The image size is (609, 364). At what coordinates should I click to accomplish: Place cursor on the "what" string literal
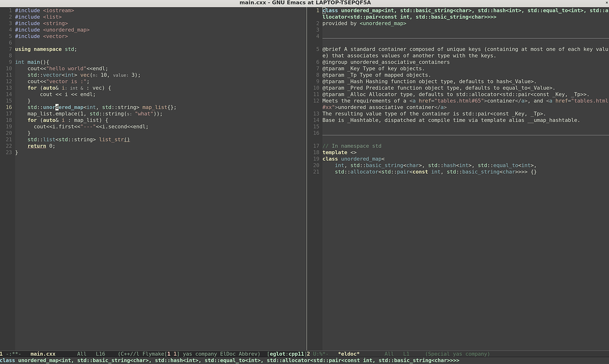(x=143, y=114)
